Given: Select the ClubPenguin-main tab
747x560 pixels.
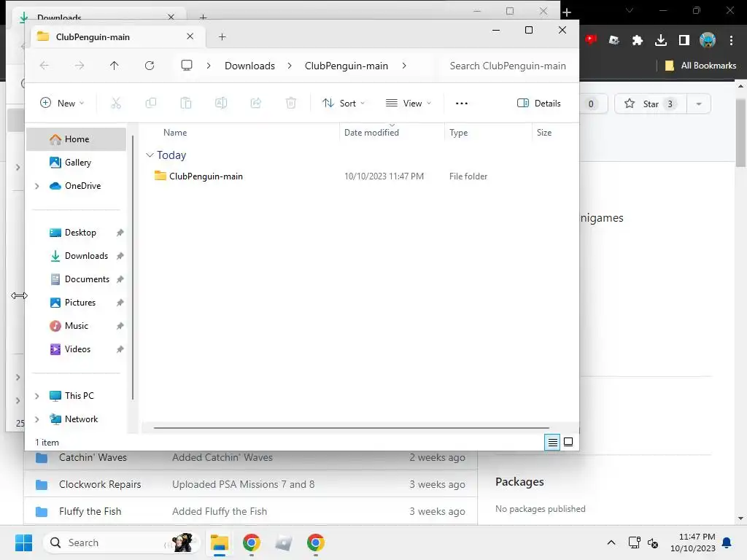Looking at the screenshot, I should [x=118, y=36].
